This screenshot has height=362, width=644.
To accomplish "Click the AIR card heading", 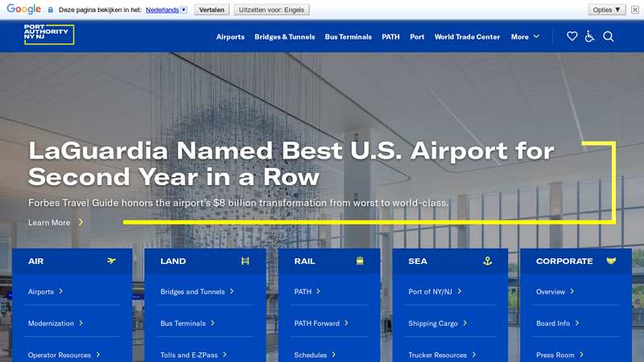I will (x=35, y=261).
